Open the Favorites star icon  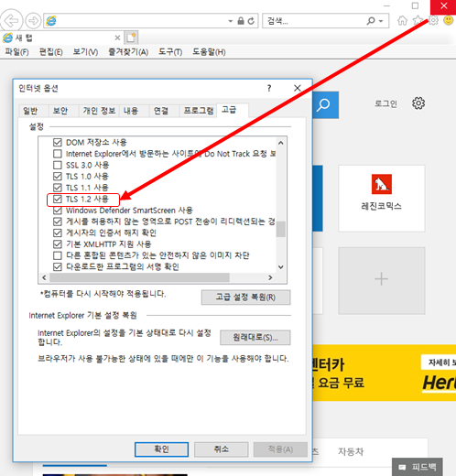point(418,20)
